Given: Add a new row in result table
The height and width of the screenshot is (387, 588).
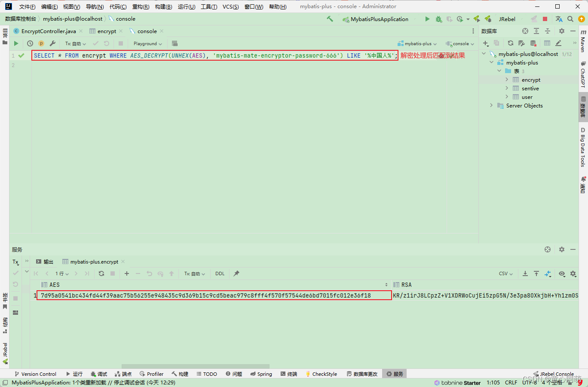Looking at the screenshot, I should [x=127, y=273].
